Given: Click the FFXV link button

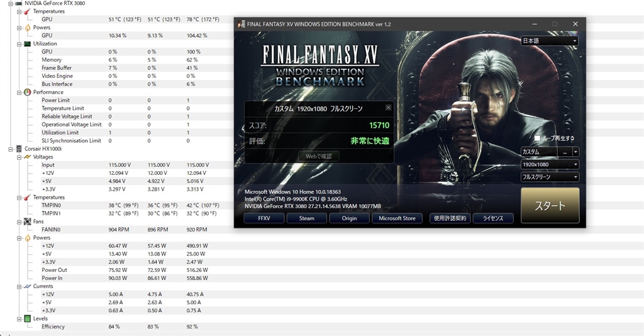Looking at the screenshot, I should click(x=264, y=218).
